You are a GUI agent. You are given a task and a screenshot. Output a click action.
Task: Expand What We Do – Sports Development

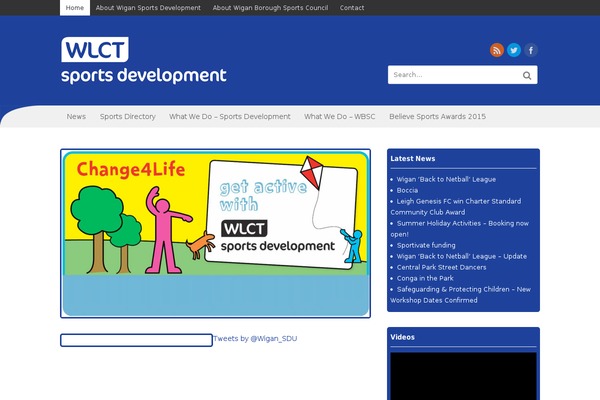[x=230, y=117]
